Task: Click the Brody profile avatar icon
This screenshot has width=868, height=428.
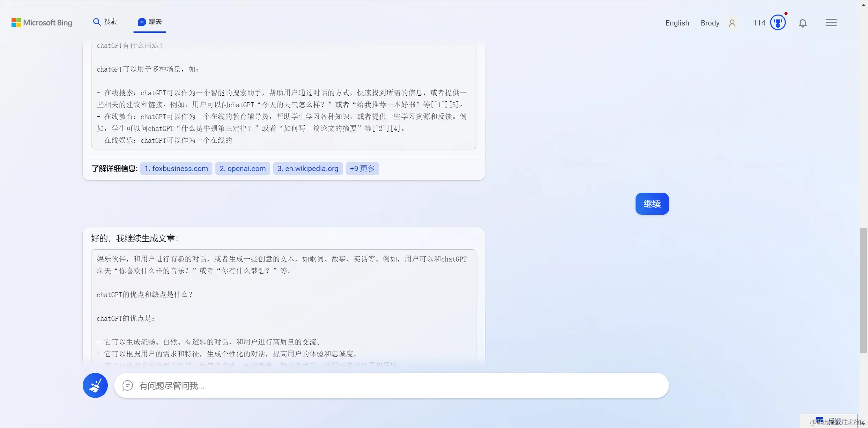Action: point(732,23)
